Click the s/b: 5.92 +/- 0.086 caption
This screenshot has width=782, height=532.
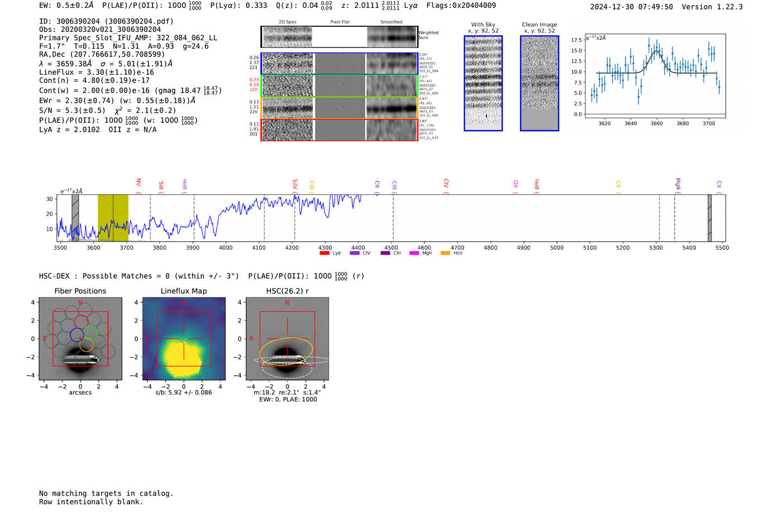[x=184, y=392]
